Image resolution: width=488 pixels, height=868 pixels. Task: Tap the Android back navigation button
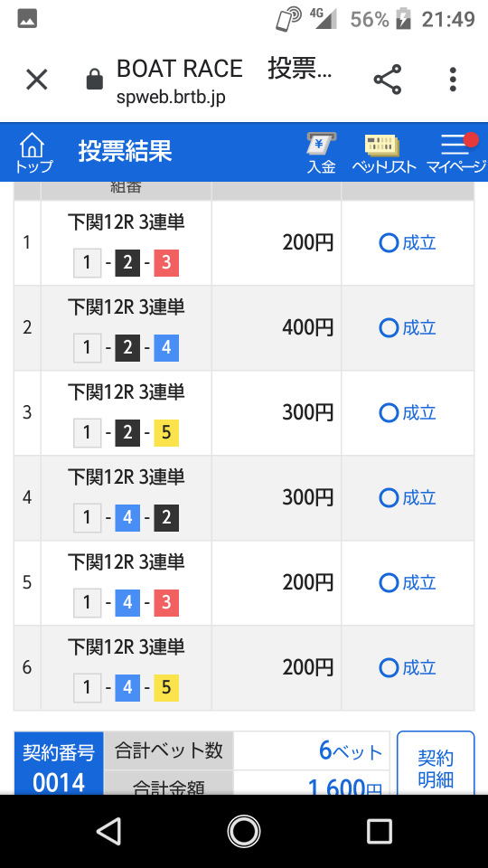coord(109,831)
